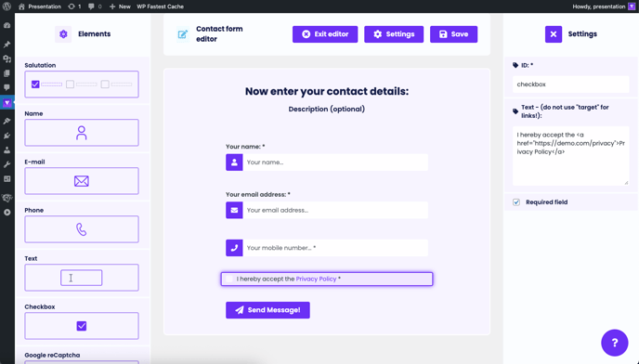Open the comments bubble in admin bar

[x=95, y=6]
